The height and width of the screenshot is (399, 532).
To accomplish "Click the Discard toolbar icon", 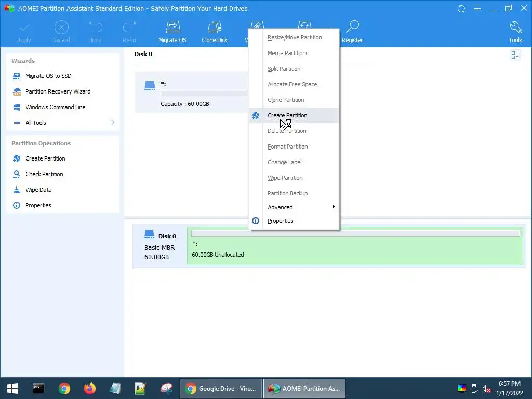I will pos(61,28).
